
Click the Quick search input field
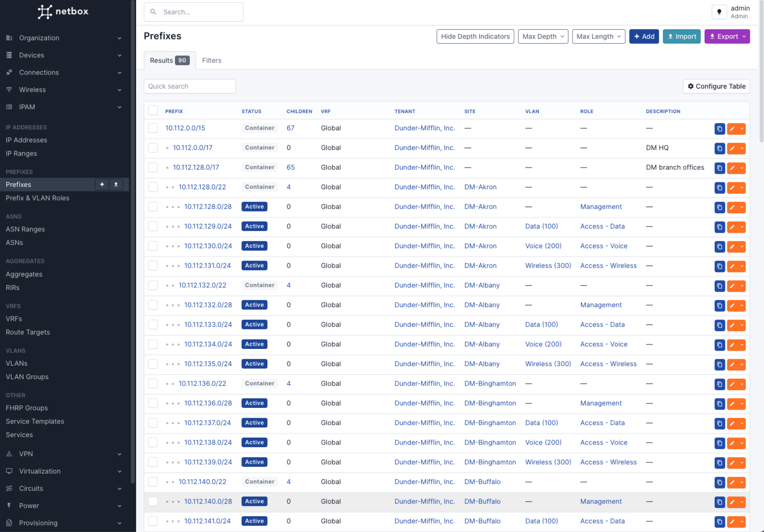189,86
